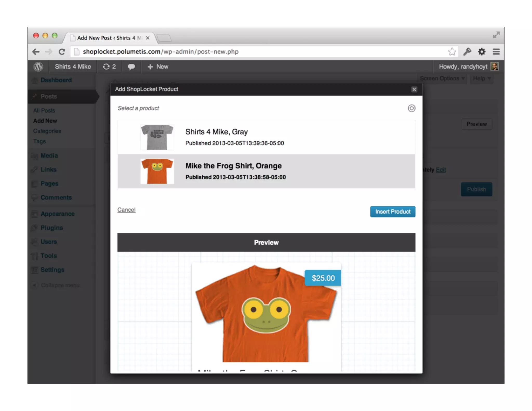This screenshot has width=532, height=411.
Task: Expand the Screen Options dropdown
Action: pyautogui.click(x=442, y=78)
